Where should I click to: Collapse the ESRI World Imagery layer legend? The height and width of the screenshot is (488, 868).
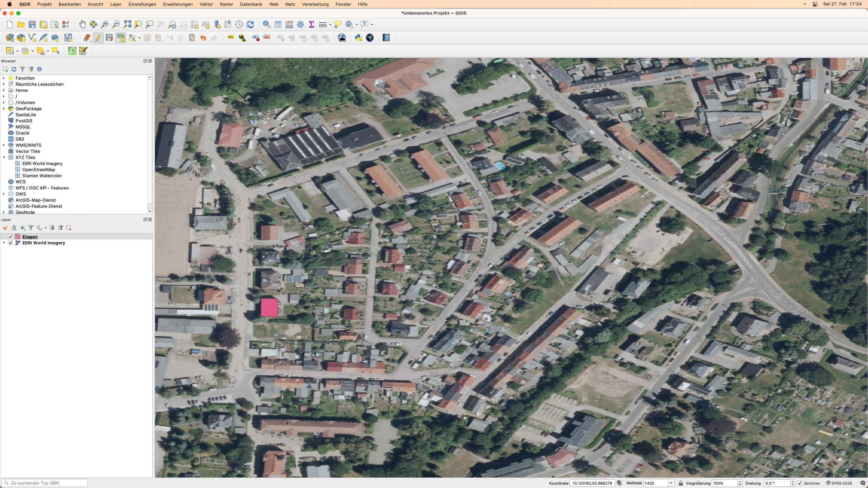[4, 243]
